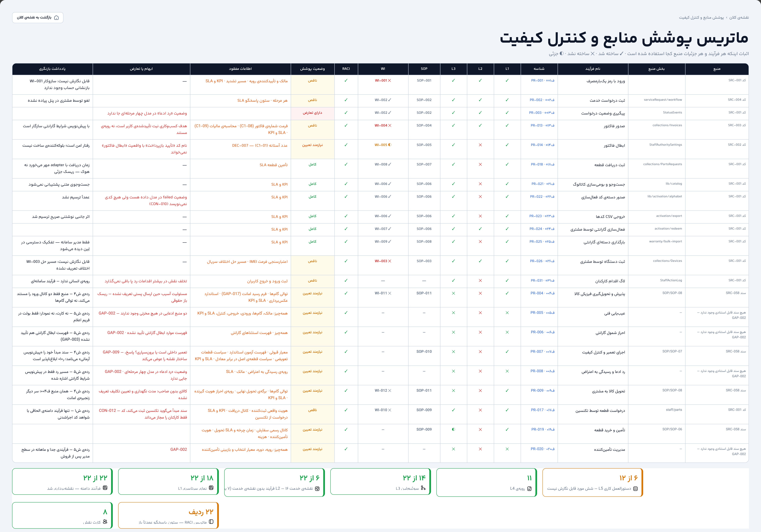This screenshot has height=532, width=761.
Task: Open the PR-020 supplier management link
Action: click(542, 449)
